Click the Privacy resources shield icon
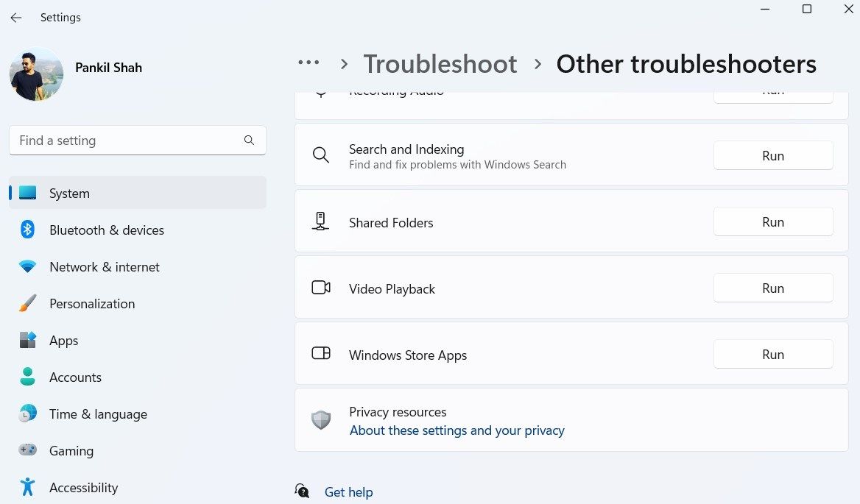The image size is (860, 504). [x=321, y=420]
